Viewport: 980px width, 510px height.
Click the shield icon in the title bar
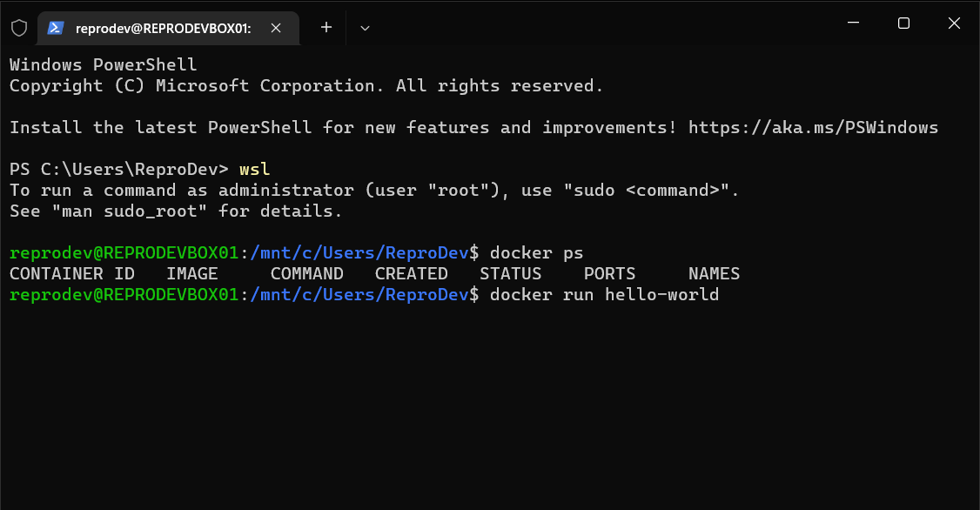[x=18, y=27]
